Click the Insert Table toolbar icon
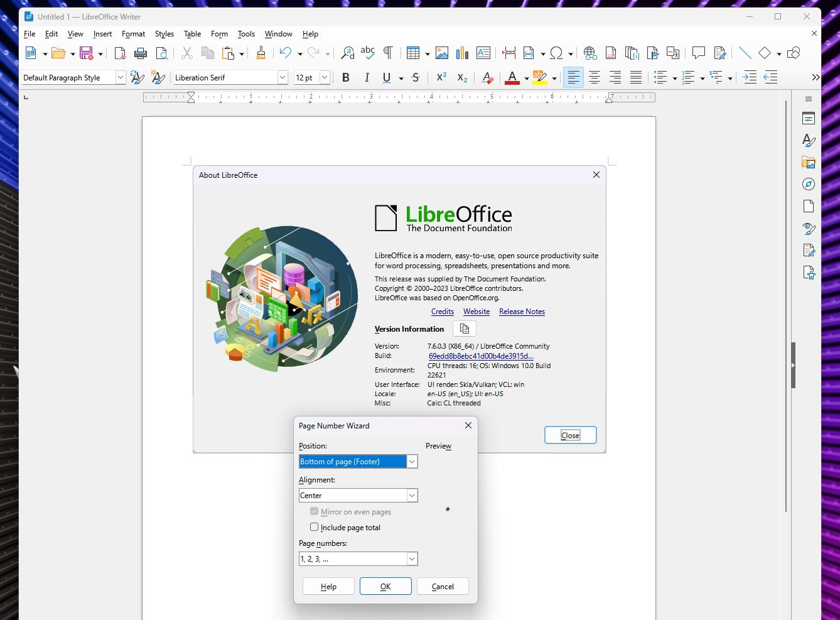This screenshot has height=620, width=840. 412,53
